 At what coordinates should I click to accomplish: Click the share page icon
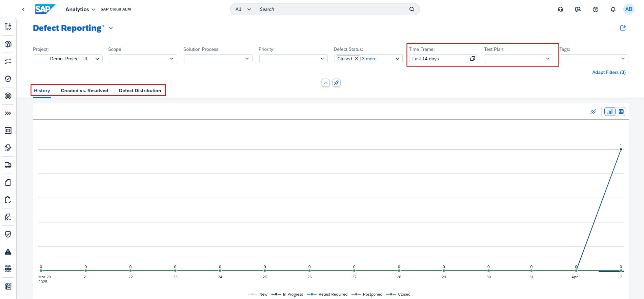click(x=623, y=28)
